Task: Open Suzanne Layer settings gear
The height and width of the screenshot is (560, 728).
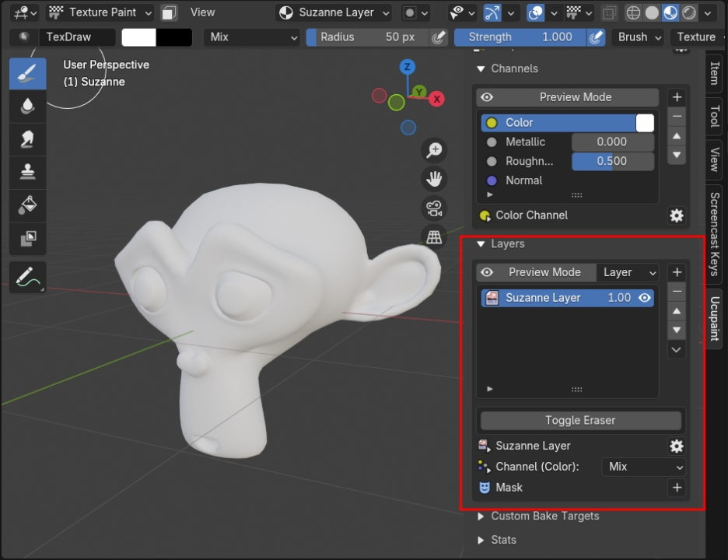Action: (677, 446)
